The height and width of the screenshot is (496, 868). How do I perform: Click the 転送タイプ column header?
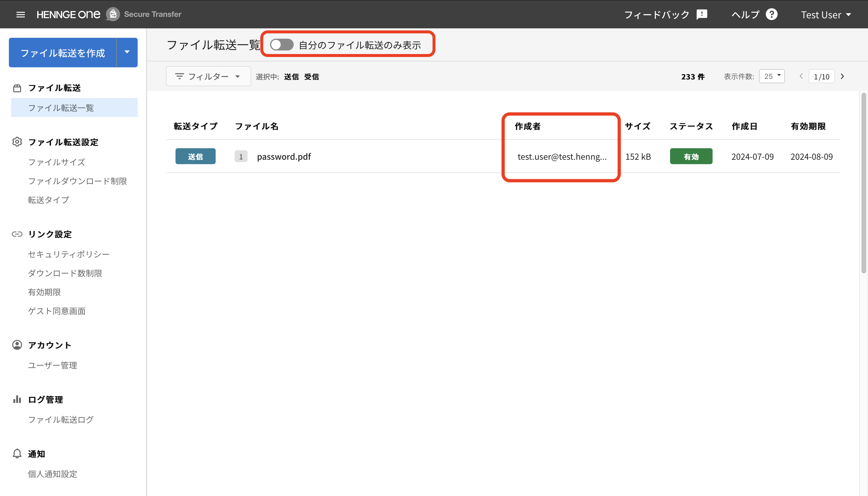click(195, 126)
